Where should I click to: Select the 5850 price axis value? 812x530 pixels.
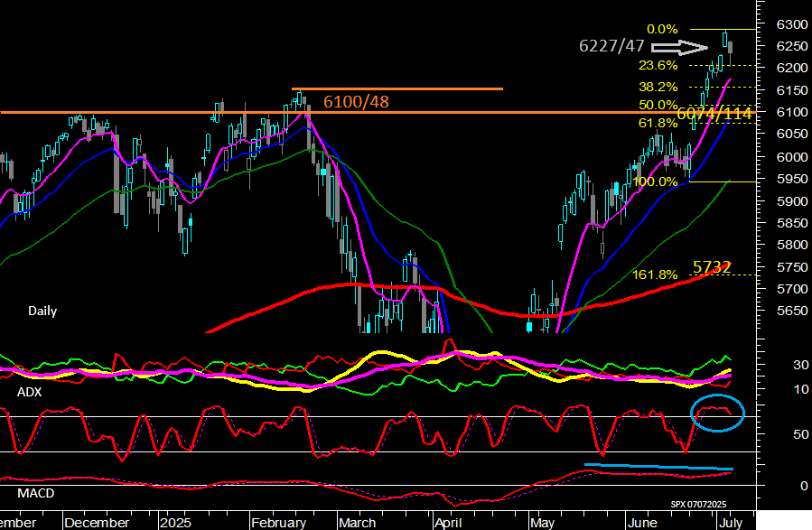coord(792,223)
